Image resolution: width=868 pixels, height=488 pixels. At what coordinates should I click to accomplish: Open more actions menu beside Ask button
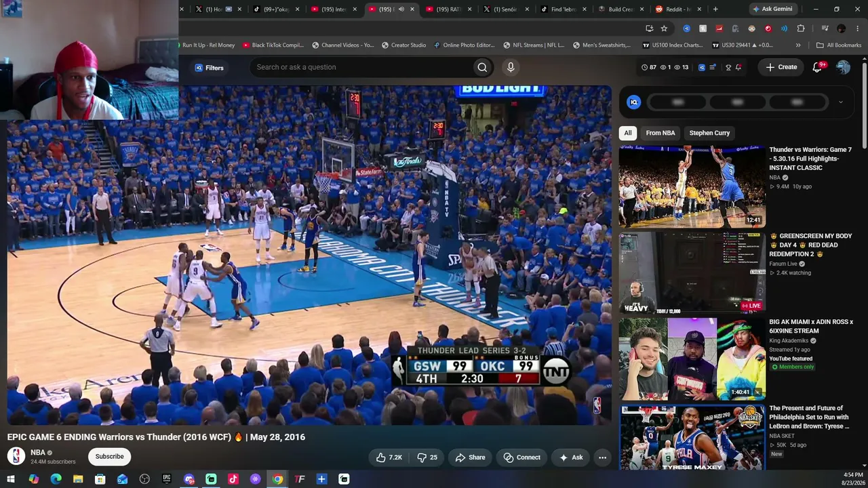pyautogui.click(x=602, y=457)
